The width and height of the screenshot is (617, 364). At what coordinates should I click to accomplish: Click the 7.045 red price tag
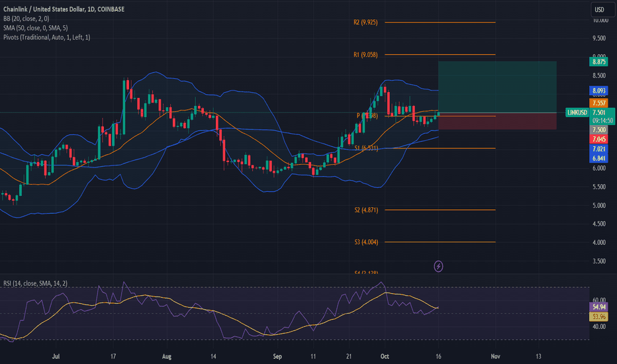click(599, 139)
